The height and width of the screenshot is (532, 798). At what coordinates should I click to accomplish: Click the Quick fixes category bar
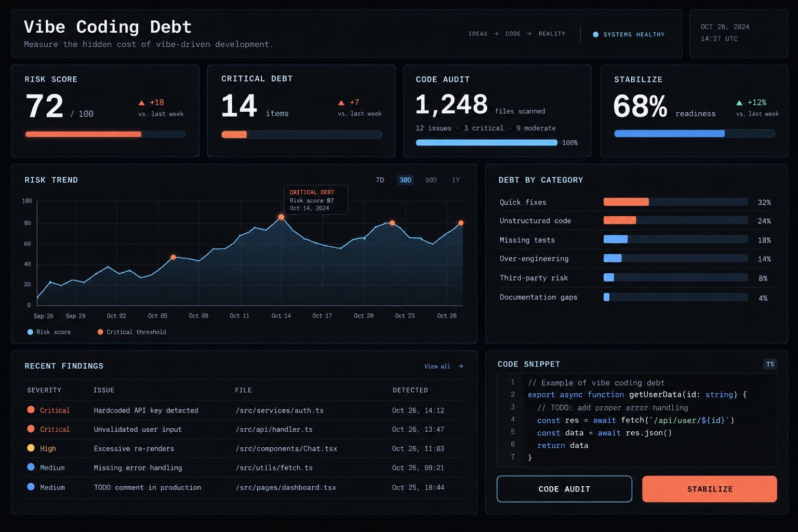pos(675,202)
